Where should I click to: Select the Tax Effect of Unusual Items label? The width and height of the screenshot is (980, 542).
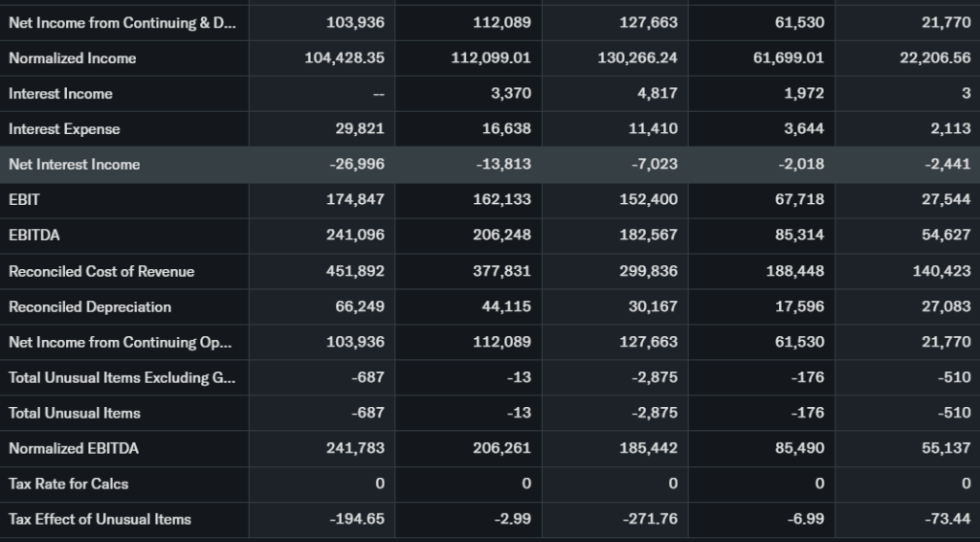tap(100, 520)
